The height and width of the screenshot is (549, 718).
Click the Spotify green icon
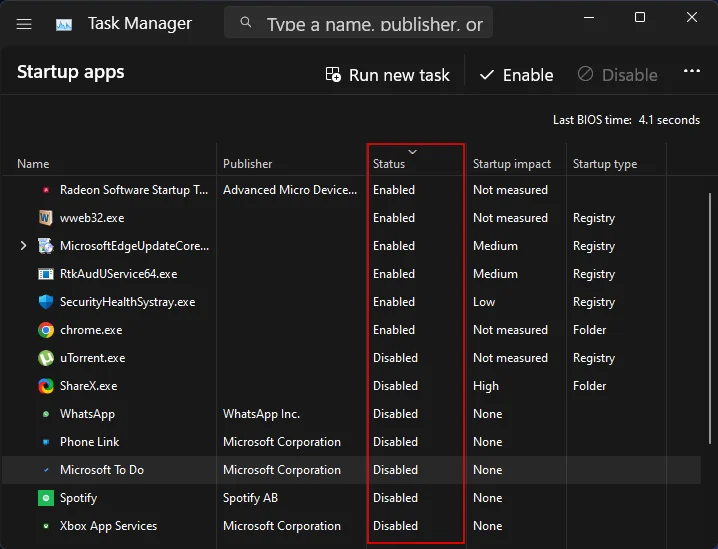(x=45, y=498)
